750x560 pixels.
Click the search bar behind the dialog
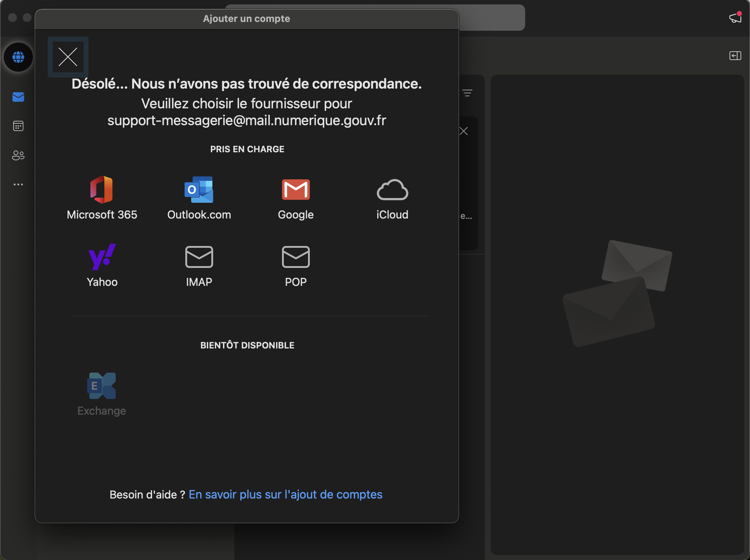pos(492,18)
